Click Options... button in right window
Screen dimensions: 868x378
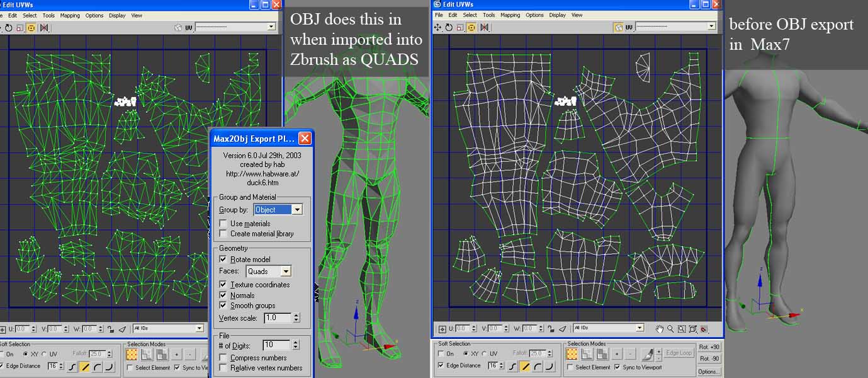709,371
